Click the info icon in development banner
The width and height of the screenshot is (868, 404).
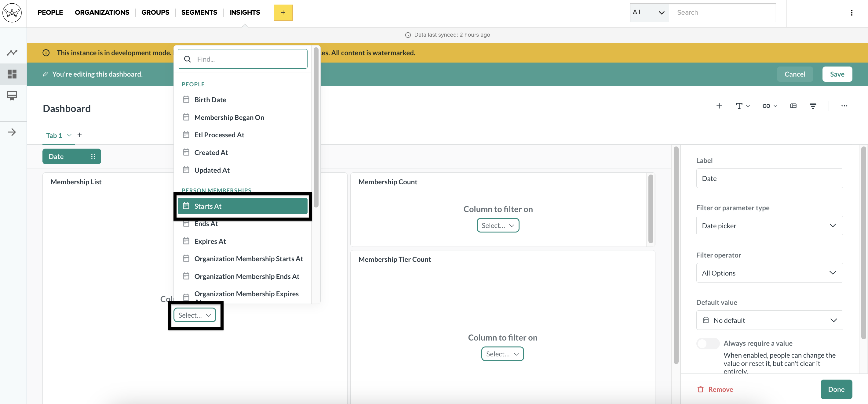[x=46, y=53]
